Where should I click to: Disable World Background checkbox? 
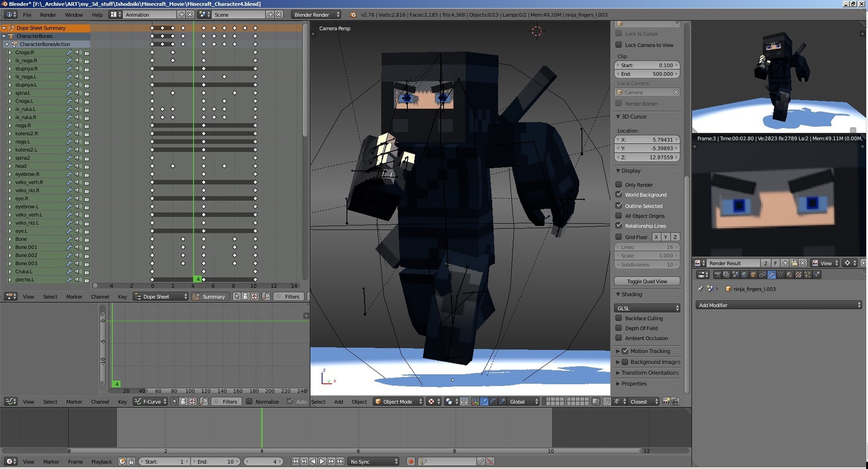[618, 194]
